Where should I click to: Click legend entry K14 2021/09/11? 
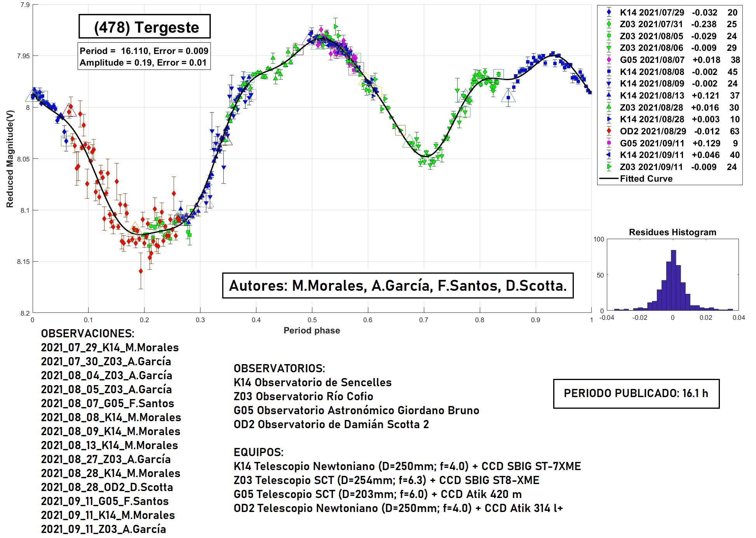point(670,155)
